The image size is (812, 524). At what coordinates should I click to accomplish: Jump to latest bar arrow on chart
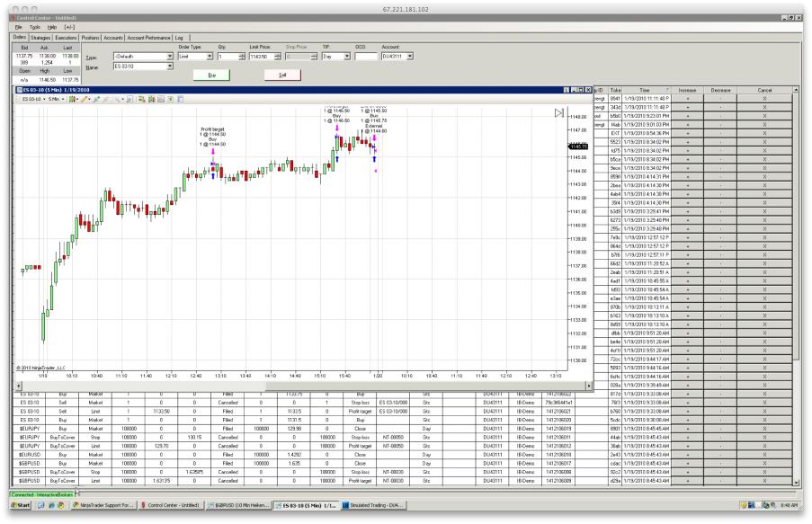558,113
